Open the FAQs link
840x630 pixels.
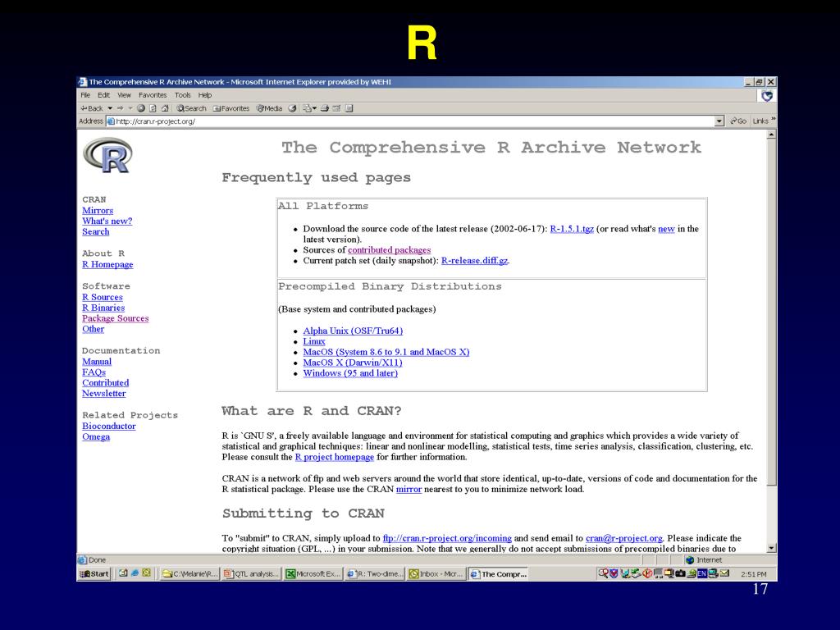point(94,372)
